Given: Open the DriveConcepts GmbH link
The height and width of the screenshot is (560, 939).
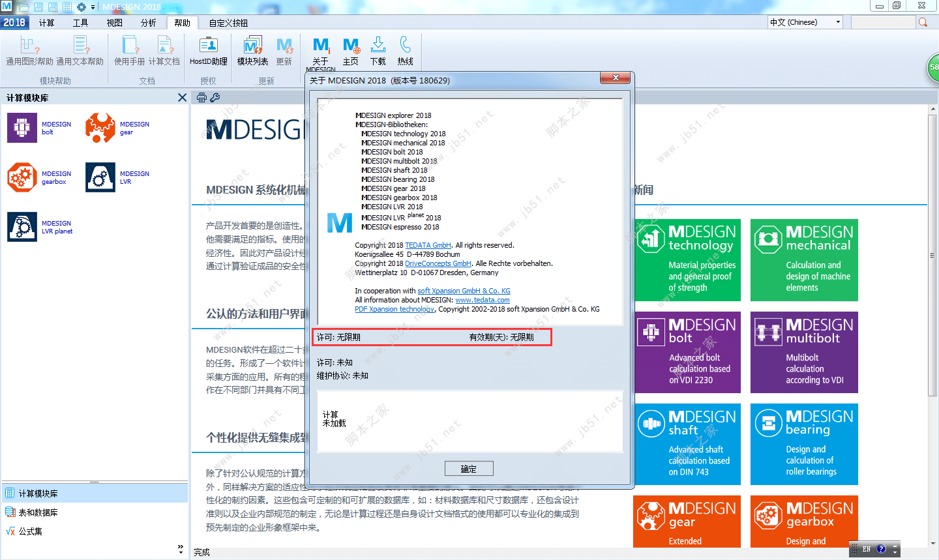Looking at the screenshot, I should (x=438, y=263).
